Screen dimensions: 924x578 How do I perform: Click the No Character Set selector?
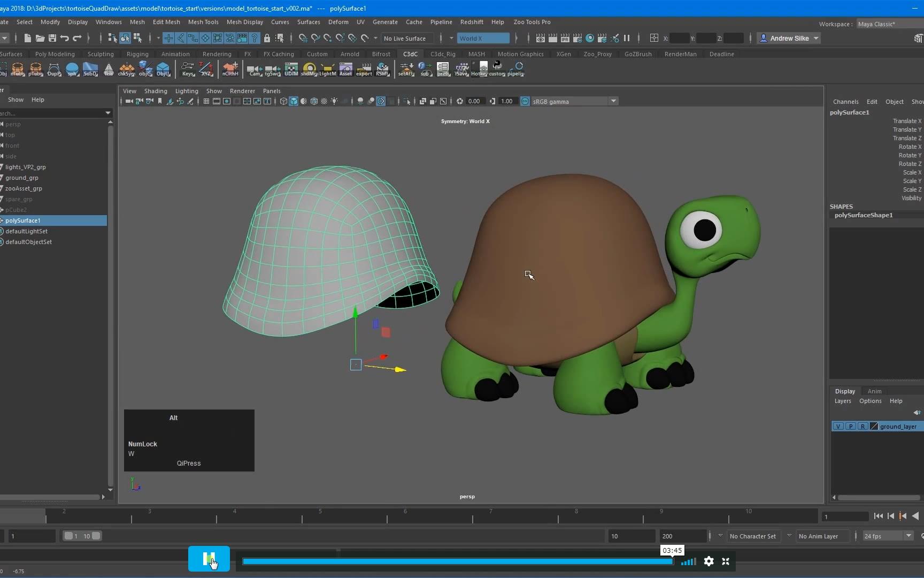click(x=753, y=536)
